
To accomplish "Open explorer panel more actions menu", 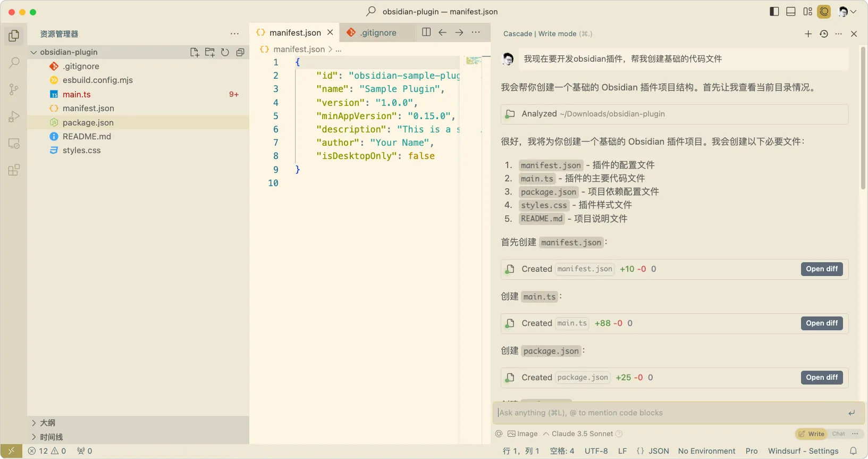I will coord(234,34).
